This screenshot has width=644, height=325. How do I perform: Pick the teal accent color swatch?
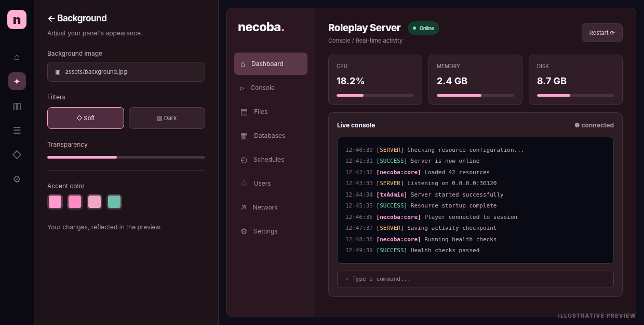click(114, 202)
